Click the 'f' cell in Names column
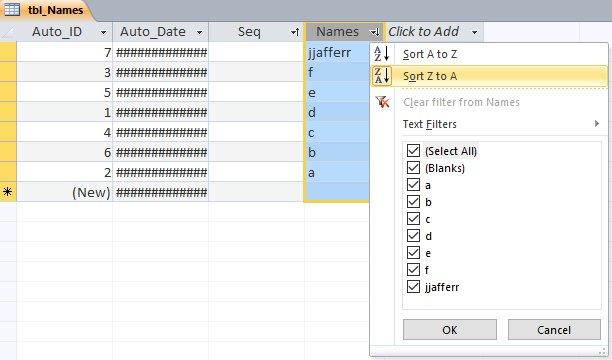This screenshot has width=612, height=360. pos(337,72)
